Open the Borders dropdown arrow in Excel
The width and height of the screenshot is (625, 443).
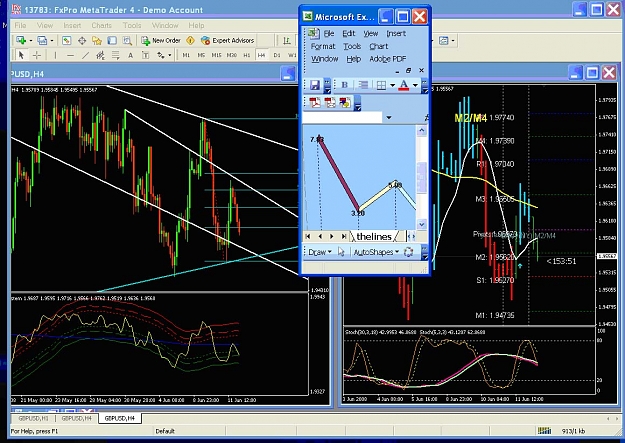point(392,85)
